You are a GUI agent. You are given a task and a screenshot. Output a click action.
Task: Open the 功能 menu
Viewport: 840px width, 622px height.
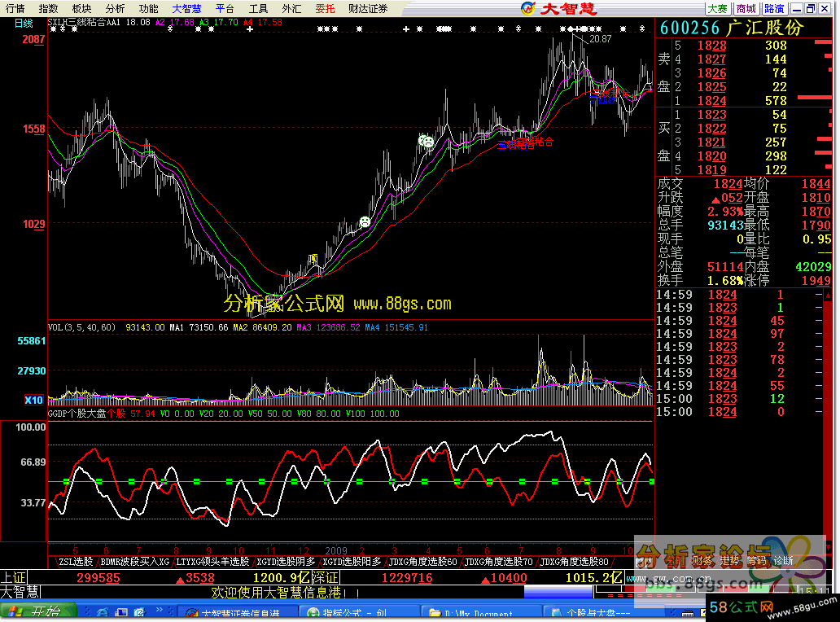[148, 9]
